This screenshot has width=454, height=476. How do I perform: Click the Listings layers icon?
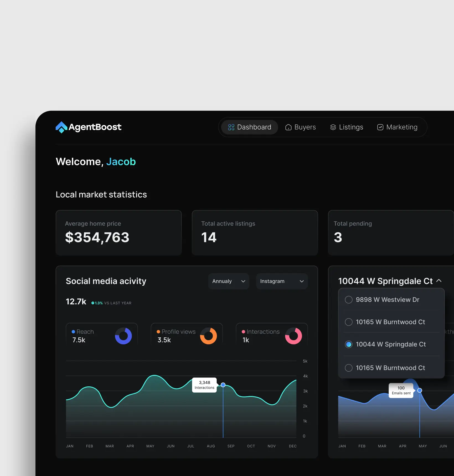[x=333, y=127]
